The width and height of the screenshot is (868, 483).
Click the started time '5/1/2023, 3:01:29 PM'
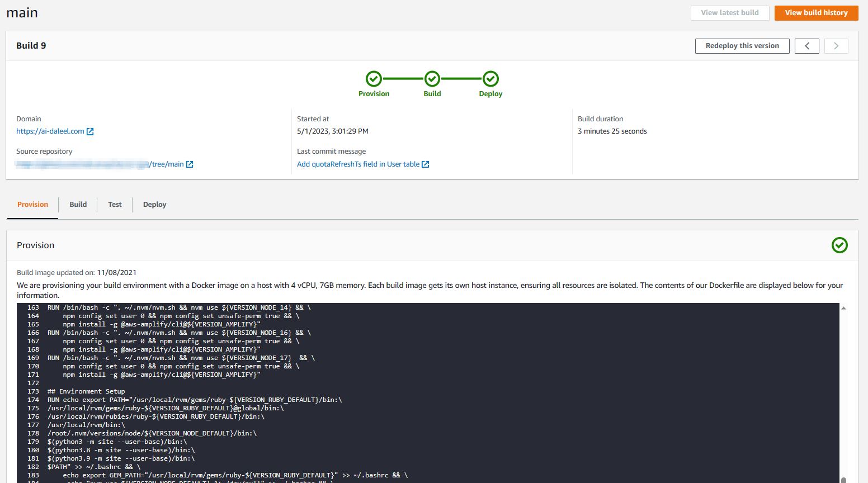[333, 131]
